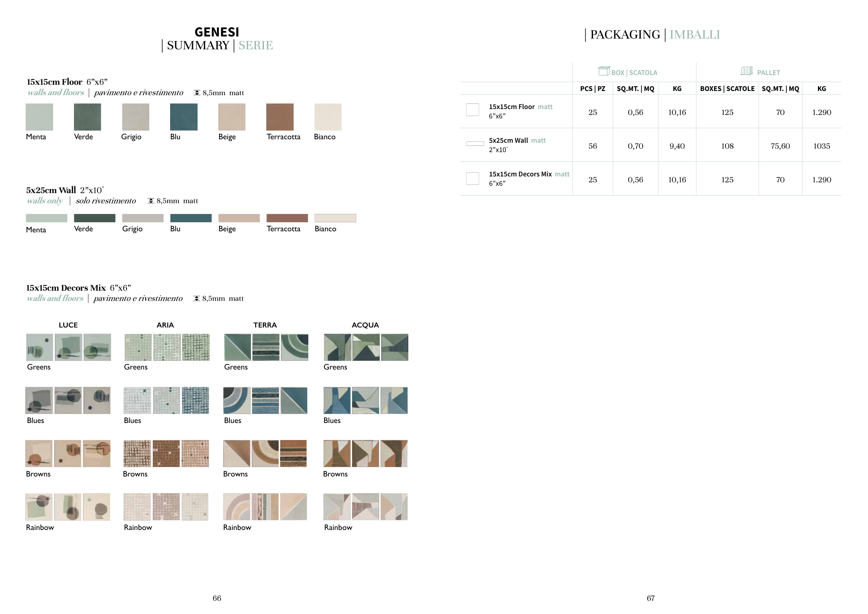
Task: Click the PACKAGING heading text
Action: coord(625,35)
